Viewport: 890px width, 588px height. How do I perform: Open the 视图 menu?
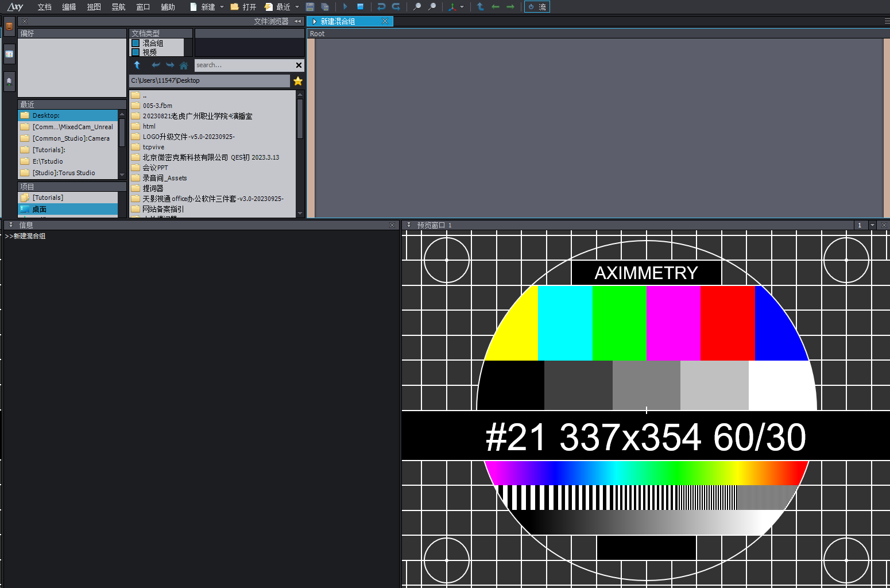tap(94, 7)
